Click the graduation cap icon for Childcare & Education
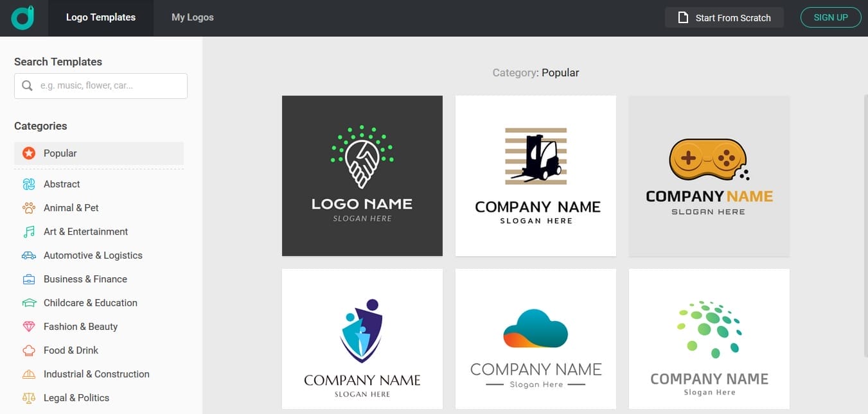This screenshot has width=868, height=414. pyautogui.click(x=28, y=302)
